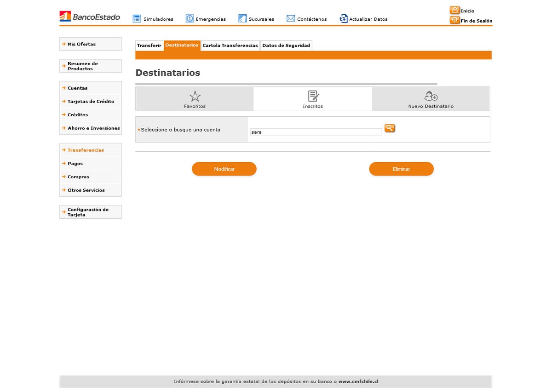The width and height of the screenshot is (552, 392).
Task: Select Transferencias in the sidebar
Action: pyautogui.click(x=91, y=150)
